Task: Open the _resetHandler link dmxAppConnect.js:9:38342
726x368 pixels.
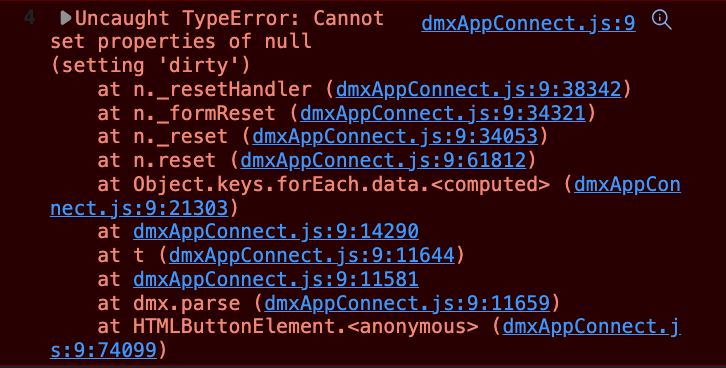Action: click(478, 89)
